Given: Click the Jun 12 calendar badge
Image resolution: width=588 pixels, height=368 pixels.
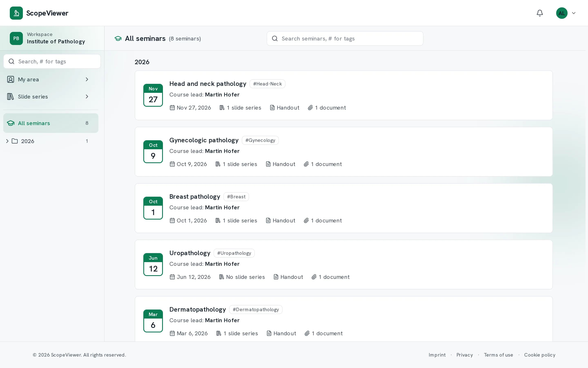Looking at the screenshot, I should 153,265.
